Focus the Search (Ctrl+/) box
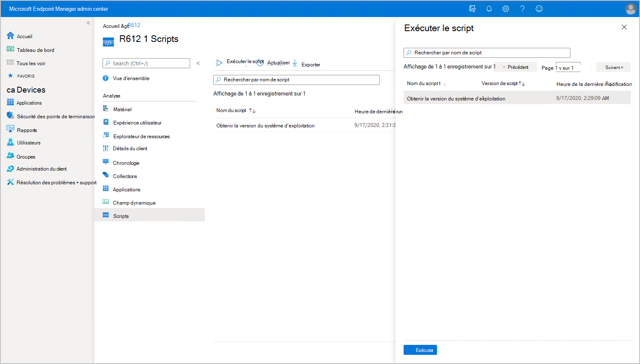This screenshot has height=364, width=640. (146, 63)
